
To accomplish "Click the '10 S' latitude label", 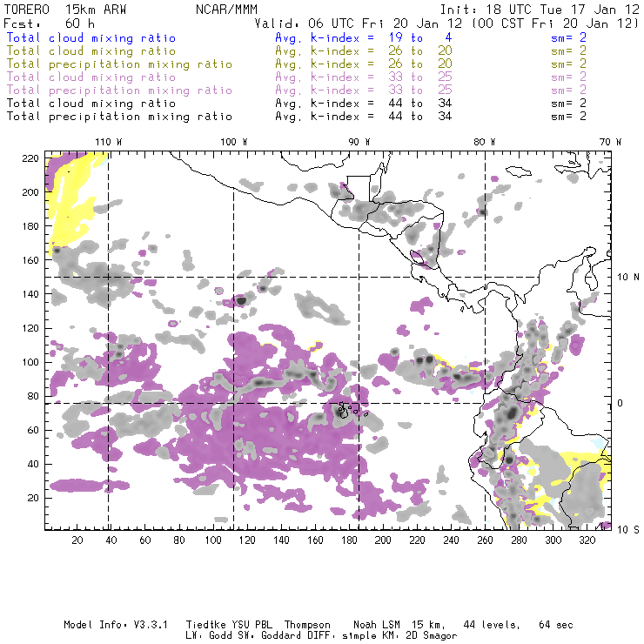I will 628,530.
